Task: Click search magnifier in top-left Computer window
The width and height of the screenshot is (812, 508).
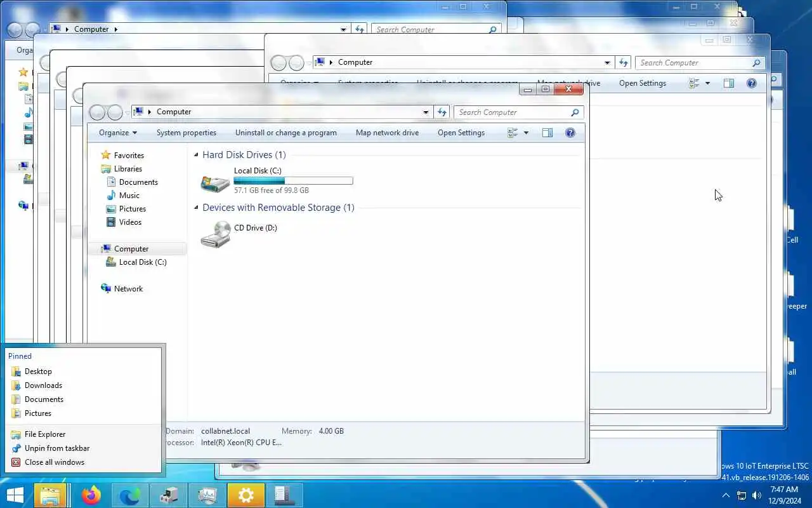Action: [x=492, y=30]
